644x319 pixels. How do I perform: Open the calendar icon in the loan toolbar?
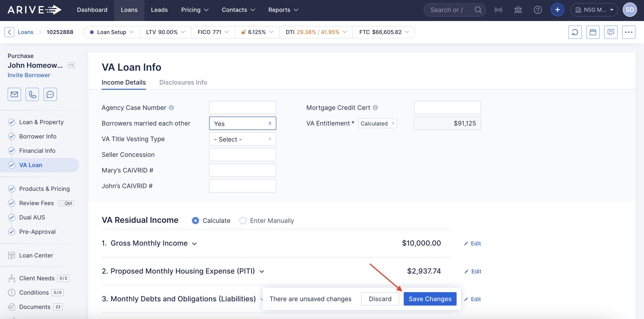(593, 32)
